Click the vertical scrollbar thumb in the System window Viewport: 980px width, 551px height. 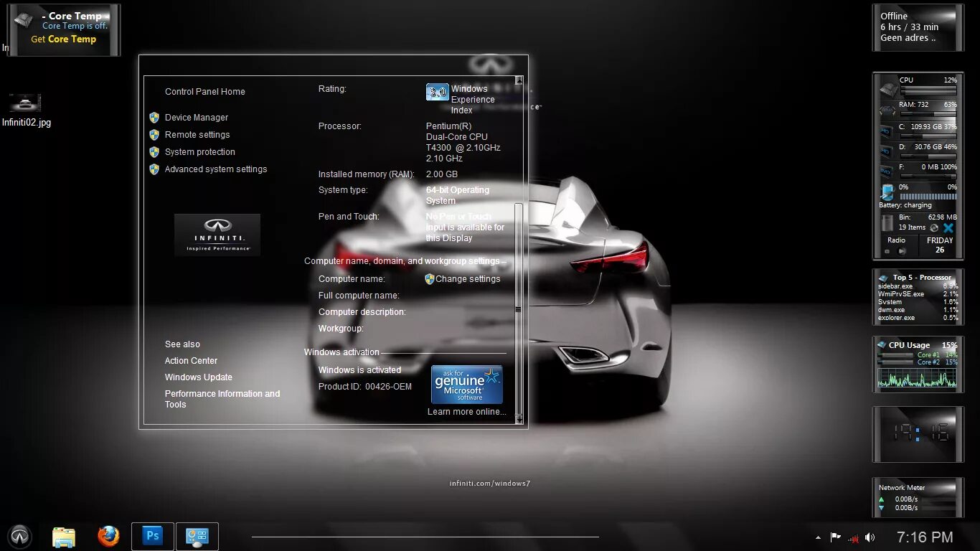[519, 310]
